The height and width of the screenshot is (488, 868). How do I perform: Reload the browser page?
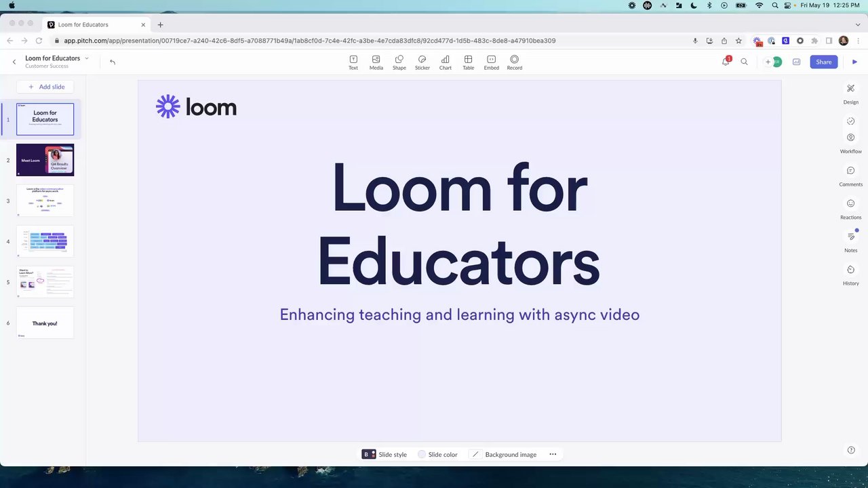38,41
